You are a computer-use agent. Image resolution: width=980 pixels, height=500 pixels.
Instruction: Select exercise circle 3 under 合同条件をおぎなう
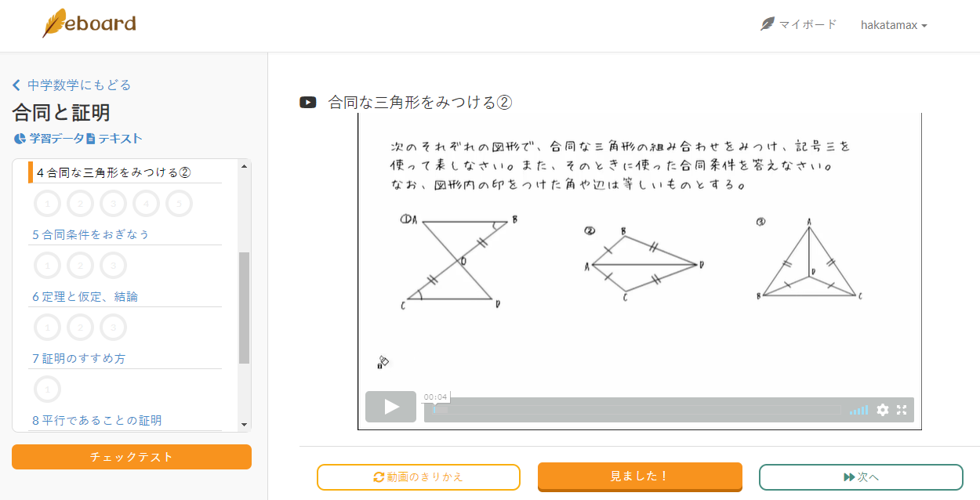[113, 265]
